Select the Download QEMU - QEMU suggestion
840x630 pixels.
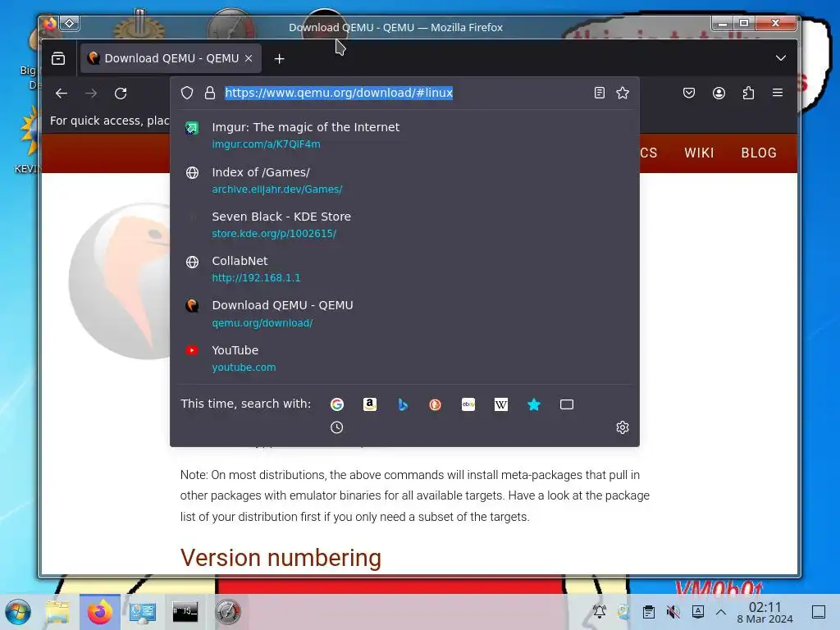(x=404, y=313)
